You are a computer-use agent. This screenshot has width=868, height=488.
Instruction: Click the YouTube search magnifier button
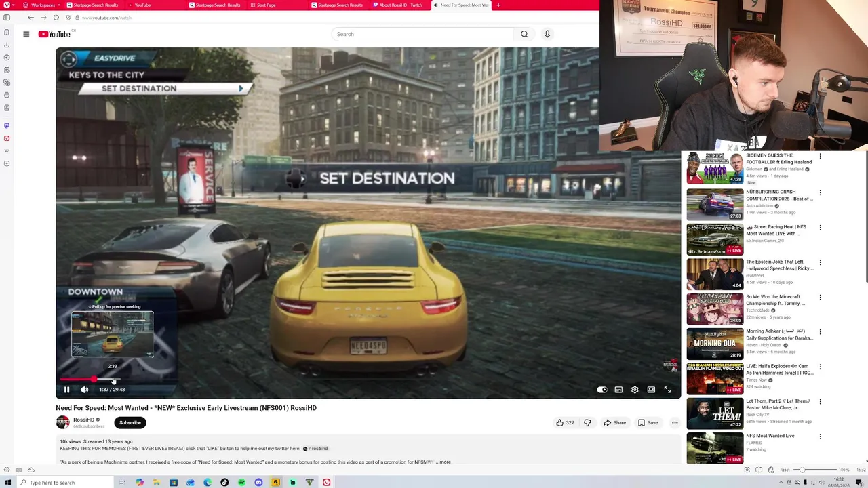(524, 34)
